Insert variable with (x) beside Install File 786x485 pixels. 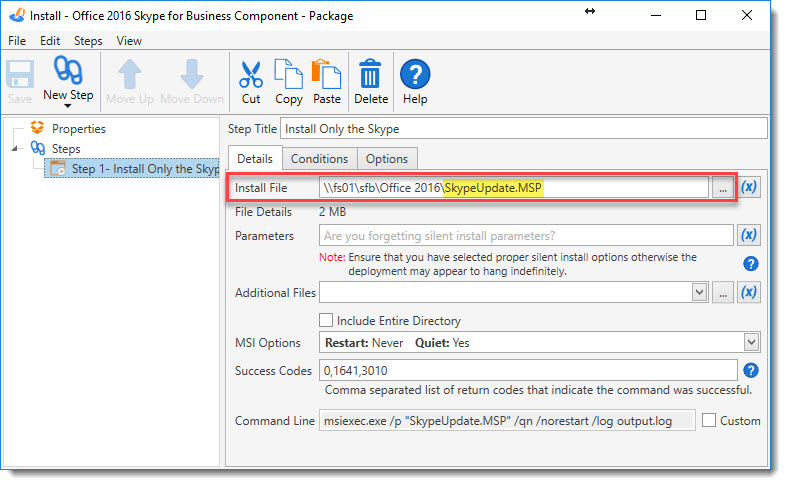click(x=749, y=187)
